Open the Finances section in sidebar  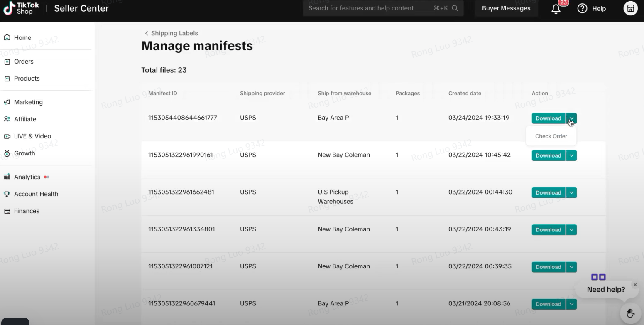(x=27, y=211)
